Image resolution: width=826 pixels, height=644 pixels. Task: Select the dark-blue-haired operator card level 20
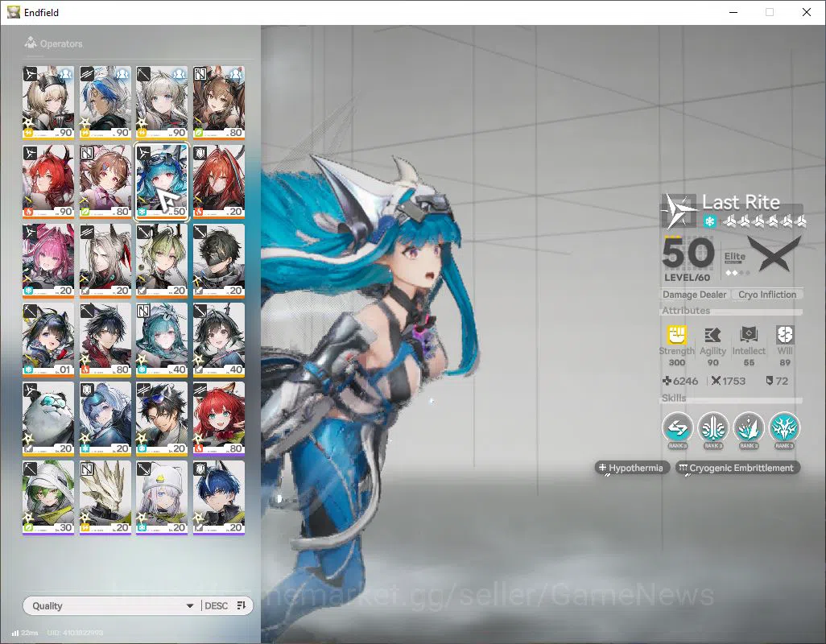(219, 497)
